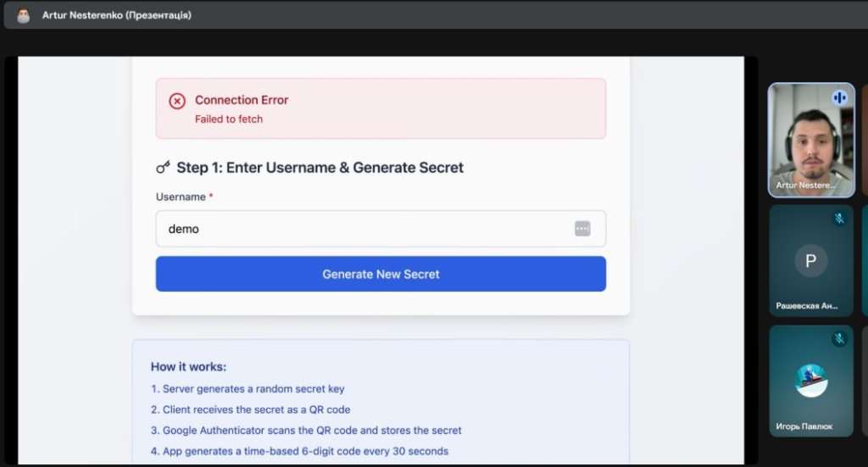Click the Server generates a random secret key line
This screenshot has height=467, width=868.
point(248,389)
